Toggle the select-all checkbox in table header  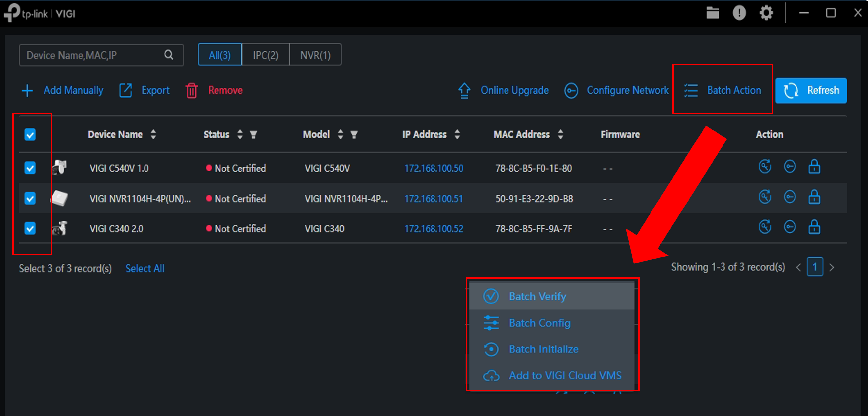tap(30, 135)
